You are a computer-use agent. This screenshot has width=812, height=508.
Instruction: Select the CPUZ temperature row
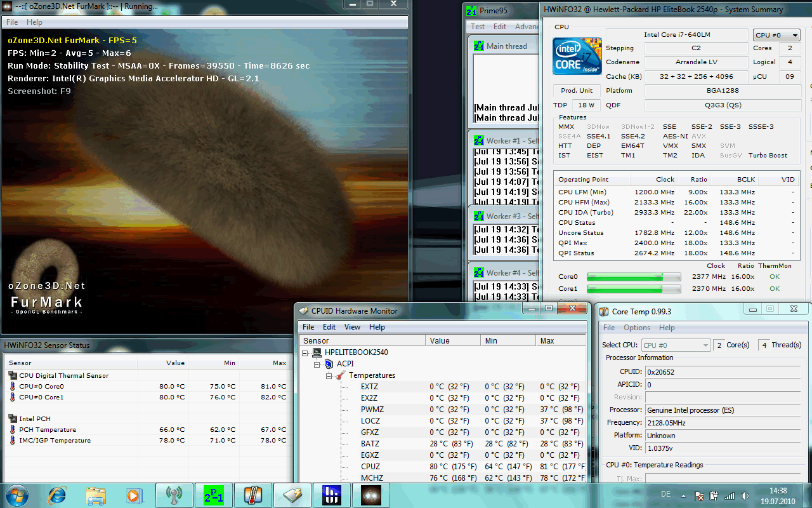pyautogui.click(x=370, y=467)
